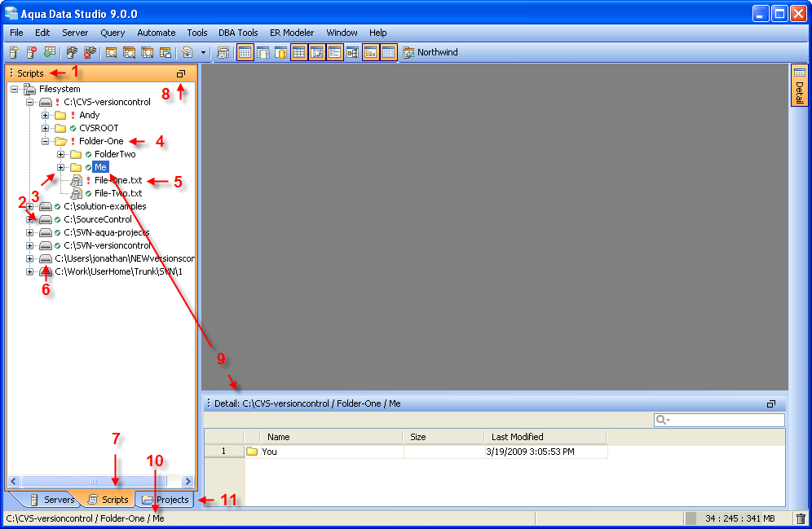
Task: Click the trash can icon in status bar
Action: pos(801,518)
